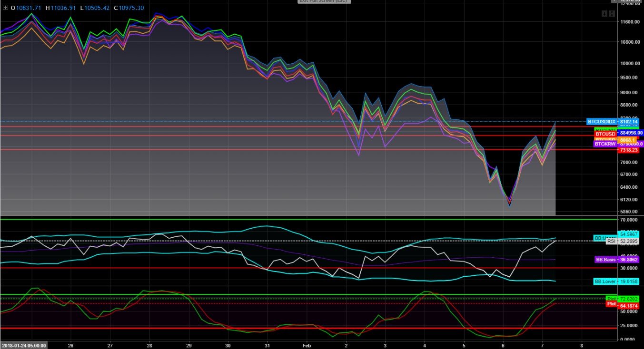Image resolution: width=644 pixels, height=349 pixels.
Task: Click the purple BTCKRW series label
Action: (605, 144)
